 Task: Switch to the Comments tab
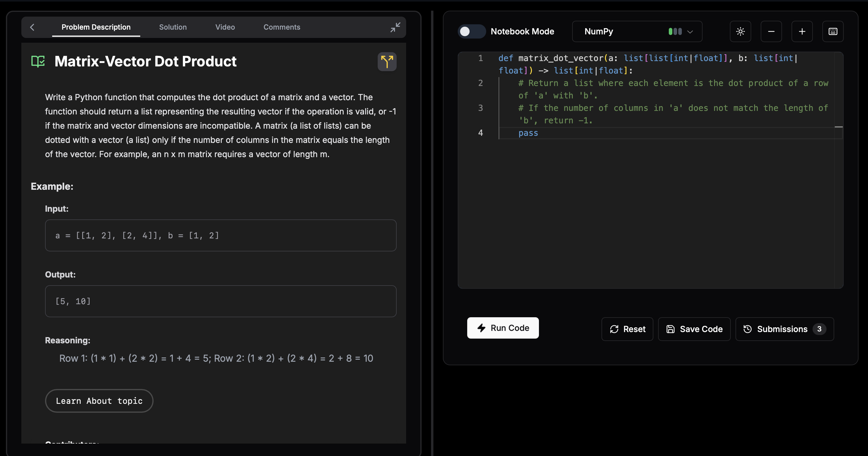coord(282,27)
